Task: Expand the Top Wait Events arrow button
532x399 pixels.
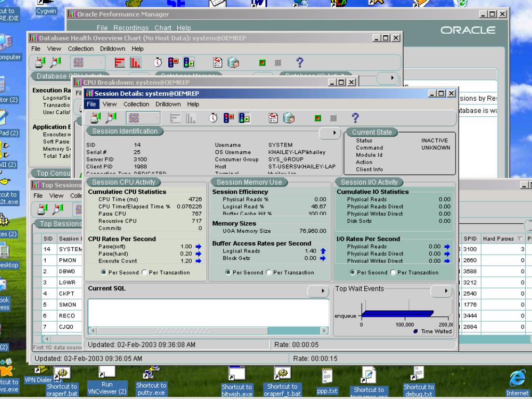Action: click(x=441, y=291)
